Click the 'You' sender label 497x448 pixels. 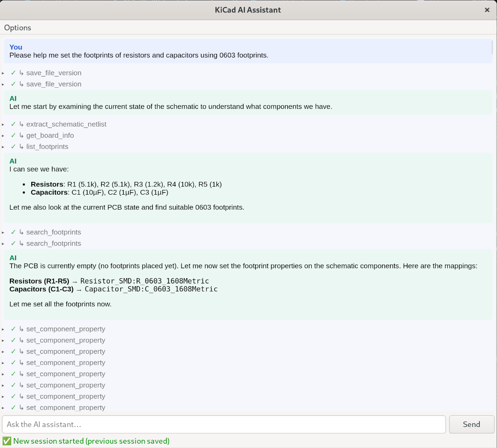[16, 47]
